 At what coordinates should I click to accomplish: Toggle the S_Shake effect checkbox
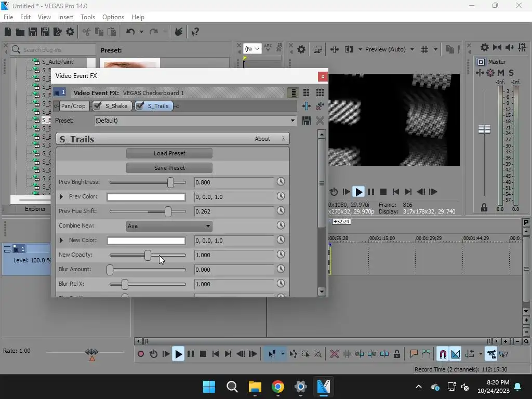97,106
